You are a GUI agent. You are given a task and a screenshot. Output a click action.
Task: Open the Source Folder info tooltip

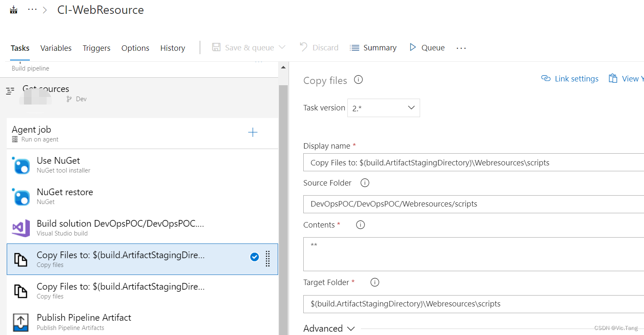[x=365, y=183]
